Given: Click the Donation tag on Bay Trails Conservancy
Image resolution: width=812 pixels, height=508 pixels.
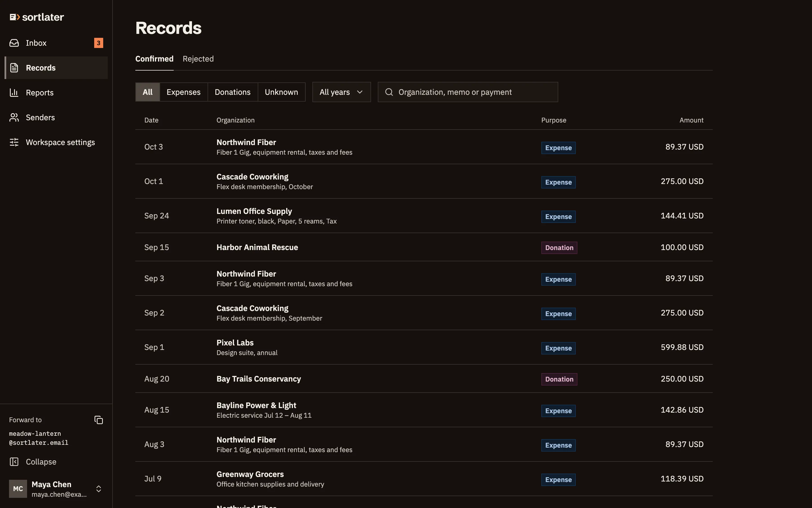Looking at the screenshot, I should pyautogui.click(x=559, y=379).
